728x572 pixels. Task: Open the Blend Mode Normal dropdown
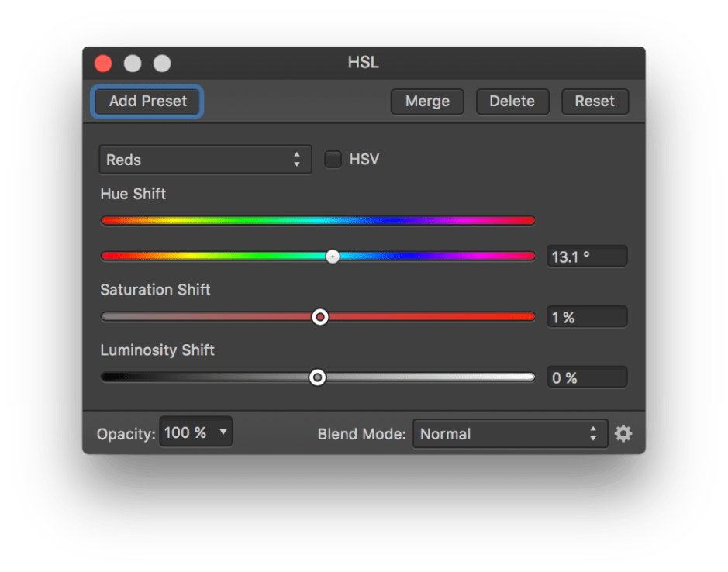point(509,434)
